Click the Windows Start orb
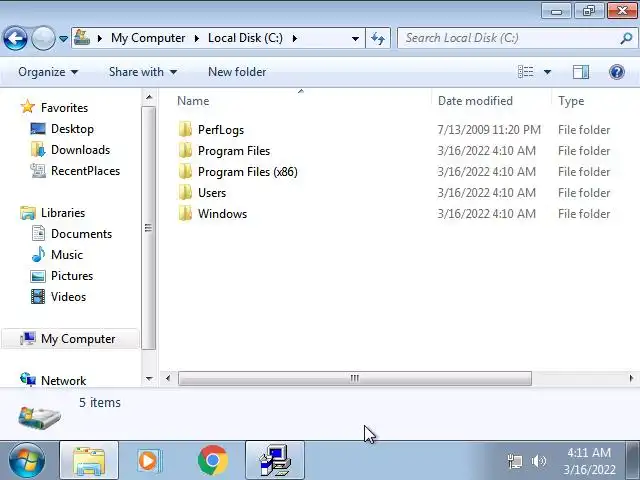640x480 pixels. click(27, 460)
